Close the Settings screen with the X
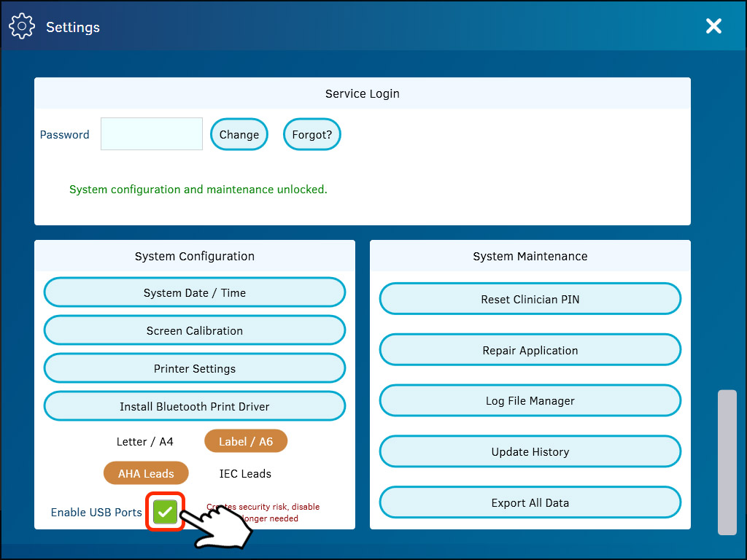747x560 pixels. (x=713, y=26)
